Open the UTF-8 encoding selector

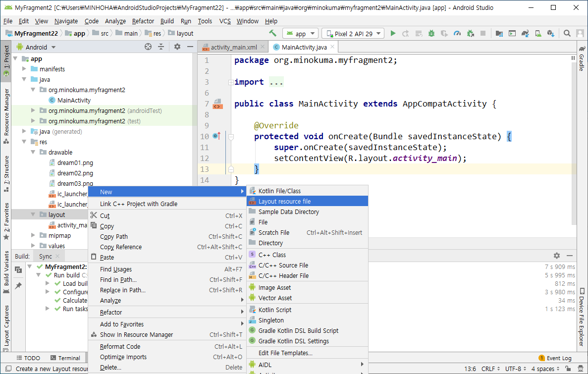click(x=516, y=369)
